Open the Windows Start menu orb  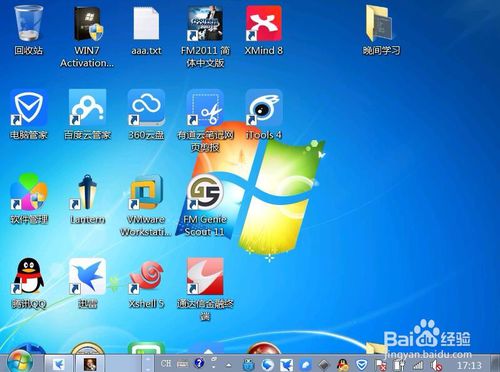pyautogui.click(x=20, y=362)
